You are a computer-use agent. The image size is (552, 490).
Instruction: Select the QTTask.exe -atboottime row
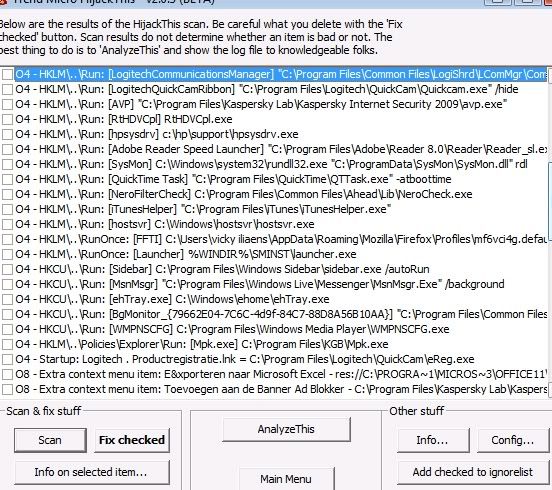point(233,179)
